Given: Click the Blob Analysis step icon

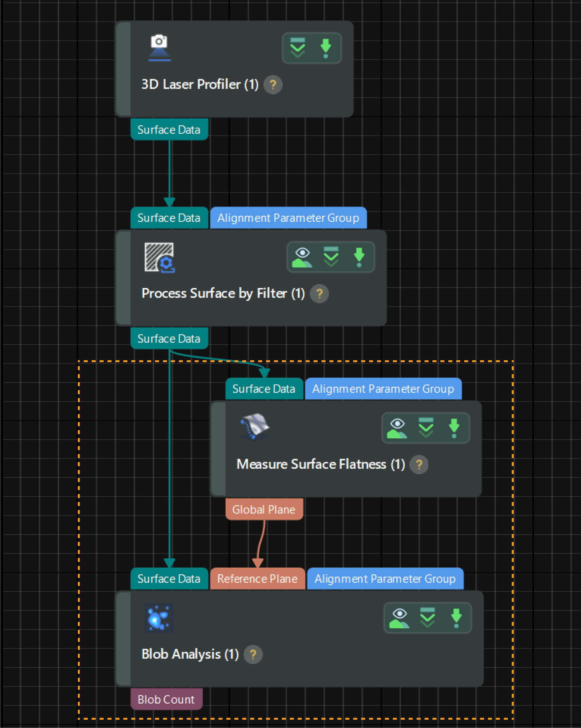Looking at the screenshot, I should [159, 618].
